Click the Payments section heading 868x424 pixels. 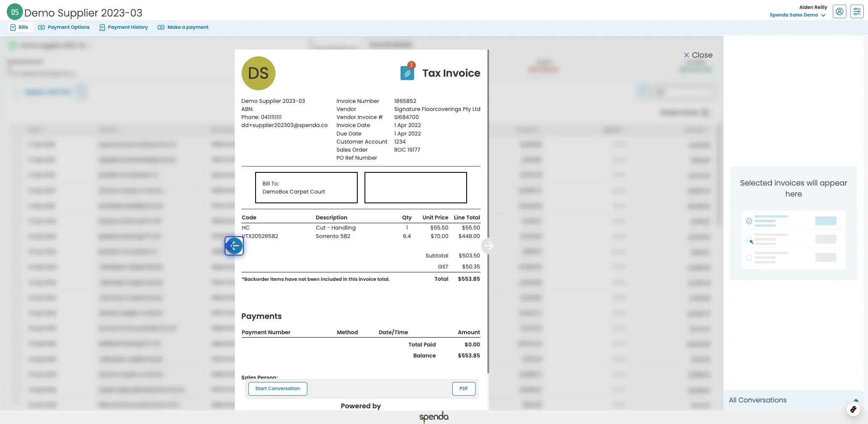tap(262, 316)
